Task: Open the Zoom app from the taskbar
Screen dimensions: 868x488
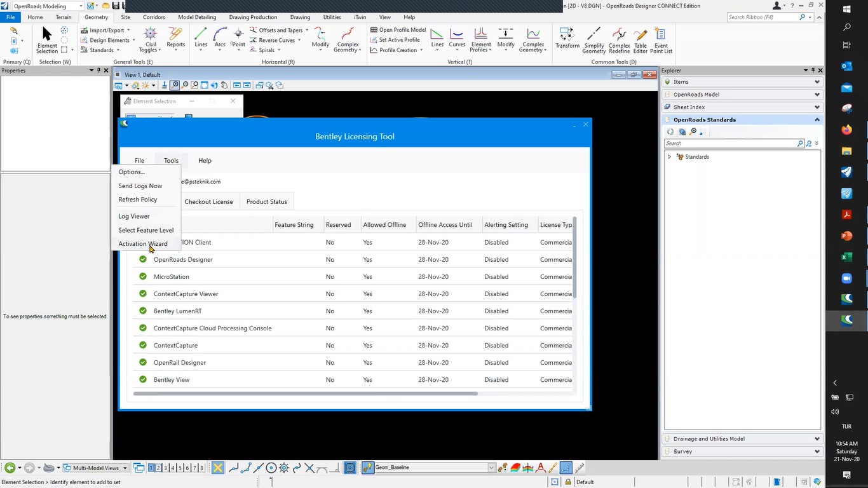Action: pyautogui.click(x=846, y=278)
